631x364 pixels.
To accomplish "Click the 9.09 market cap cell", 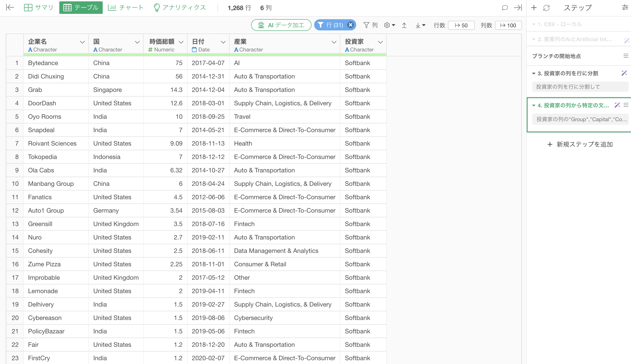I will pos(165,144).
